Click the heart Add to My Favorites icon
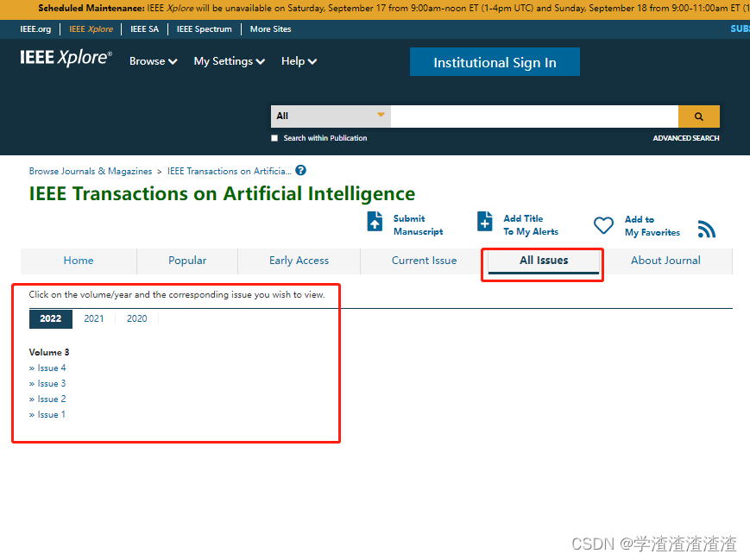This screenshot has height=560, width=750. (603, 225)
